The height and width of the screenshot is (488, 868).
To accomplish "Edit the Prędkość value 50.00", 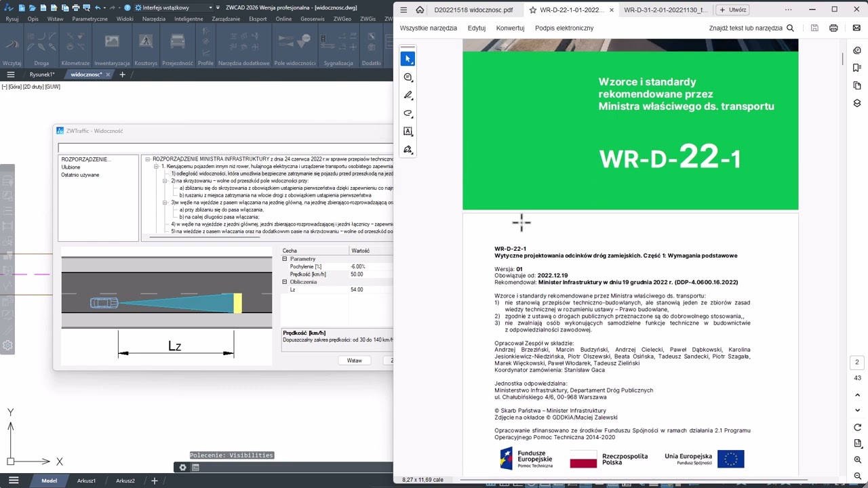I will point(370,274).
